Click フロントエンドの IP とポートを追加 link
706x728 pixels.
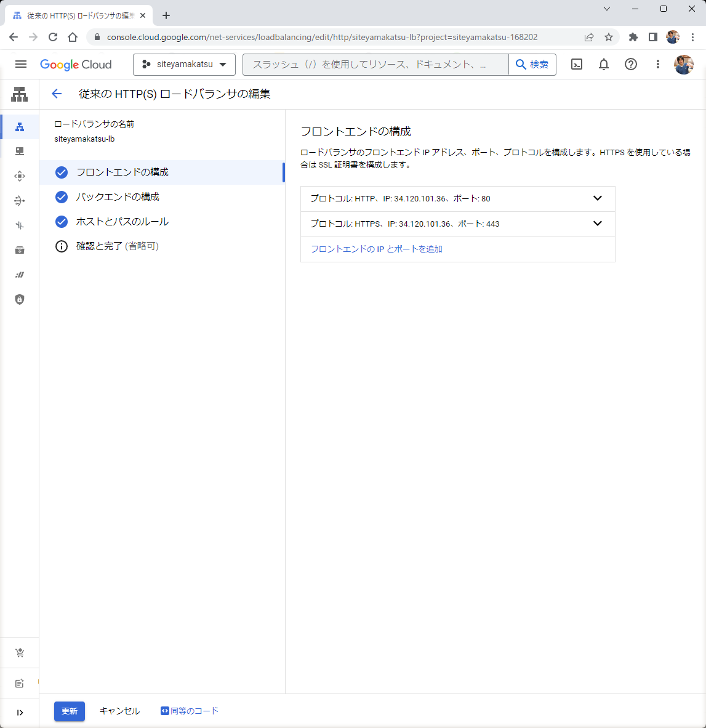pyautogui.click(x=377, y=249)
